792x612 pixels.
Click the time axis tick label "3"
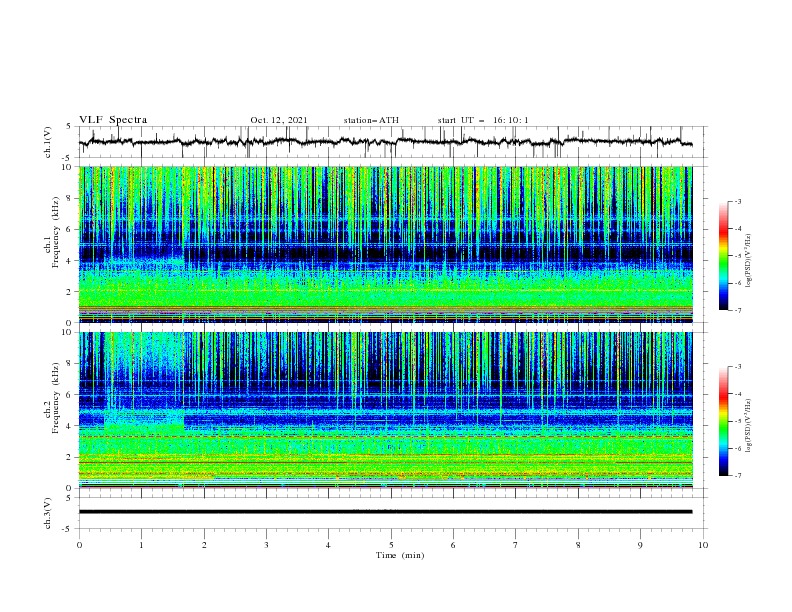266,545
